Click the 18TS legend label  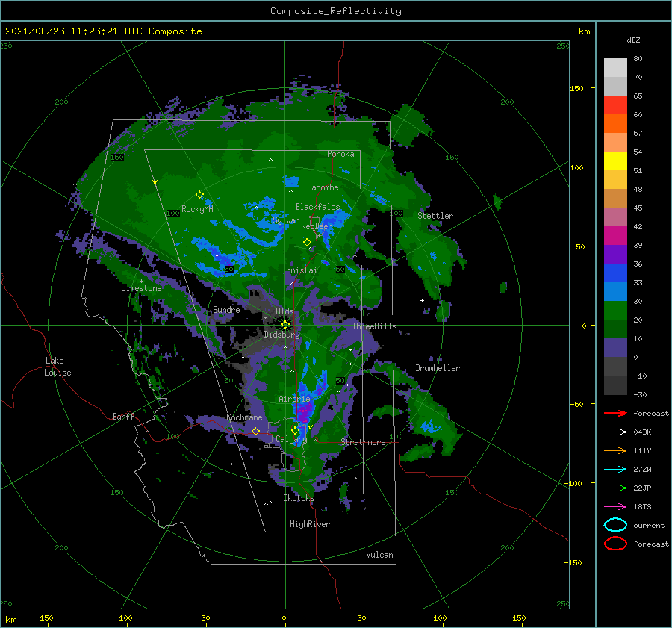(x=642, y=507)
